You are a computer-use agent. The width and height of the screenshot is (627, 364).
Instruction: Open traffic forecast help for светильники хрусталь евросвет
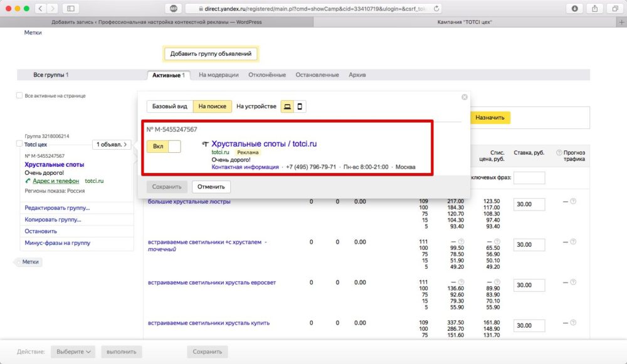point(573,282)
